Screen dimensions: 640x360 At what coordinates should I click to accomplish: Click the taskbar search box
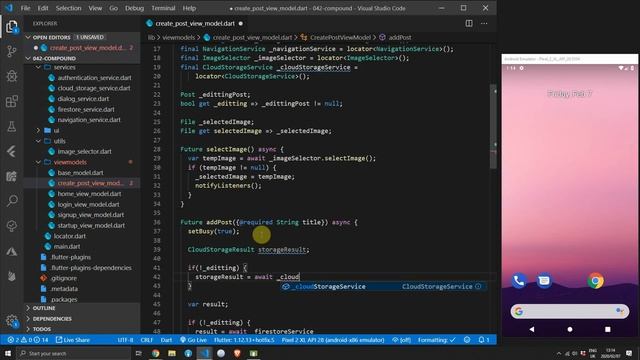click(74, 353)
